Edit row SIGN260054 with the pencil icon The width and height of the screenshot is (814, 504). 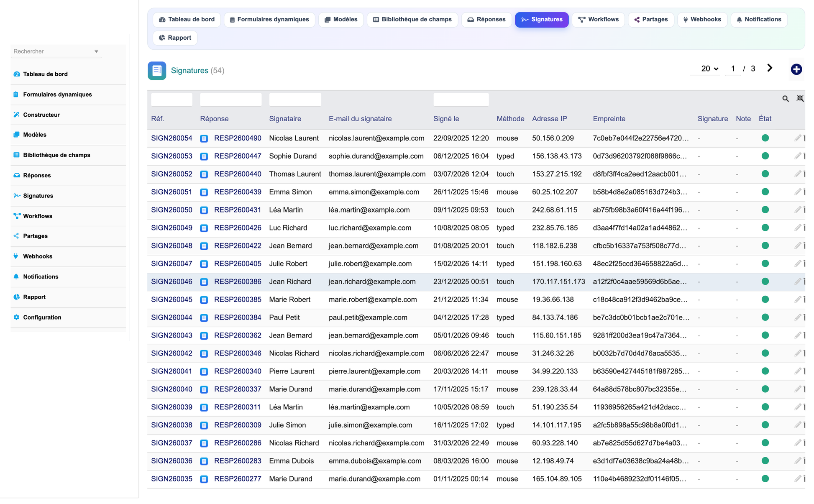coord(797,138)
